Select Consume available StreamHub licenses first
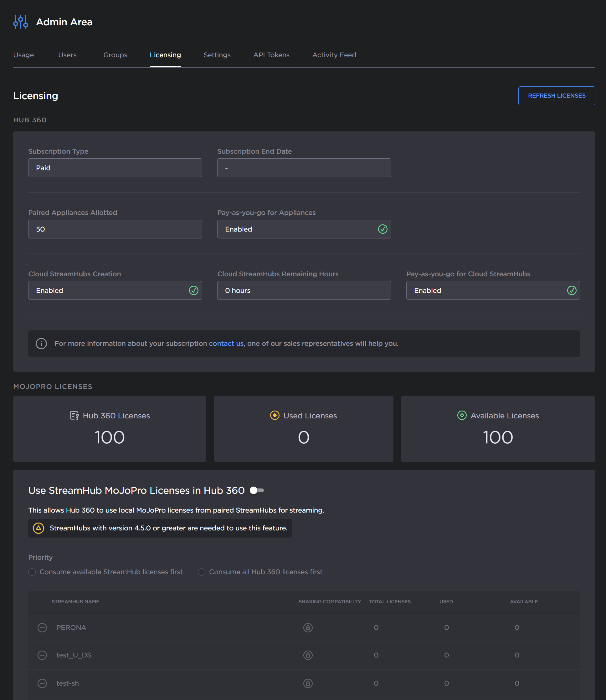The image size is (606, 700). click(x=32, y=572)
